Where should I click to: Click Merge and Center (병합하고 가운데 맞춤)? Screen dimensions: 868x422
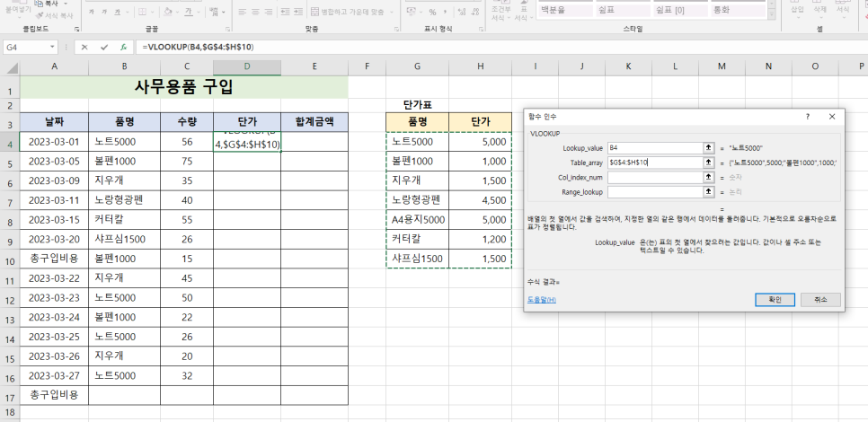[349, 12]
